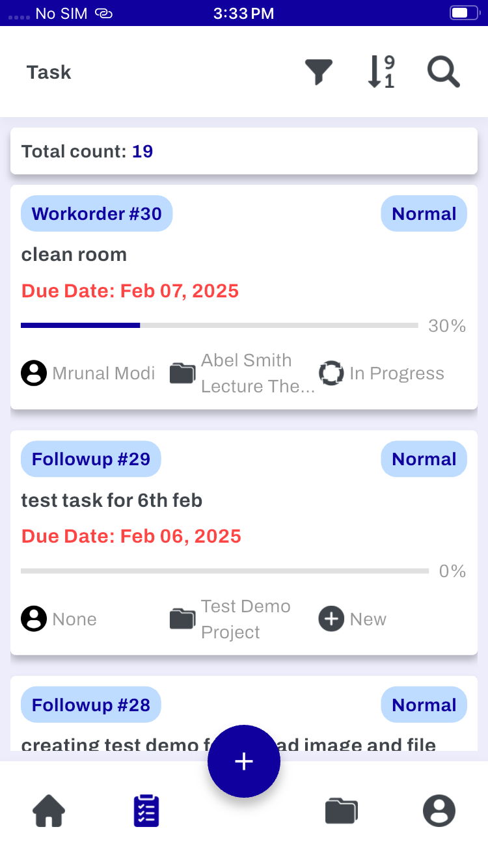Tap folder icon beside Test Demo Project
This screenshot has height=868, width=488.
[x=183, y=619]
